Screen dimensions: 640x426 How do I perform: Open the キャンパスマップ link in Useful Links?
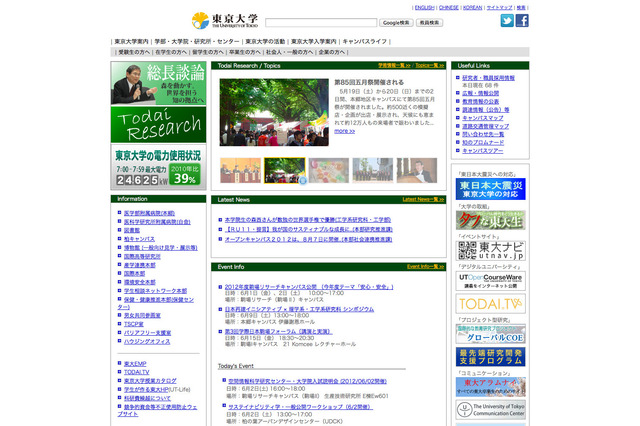click(482, 118)
